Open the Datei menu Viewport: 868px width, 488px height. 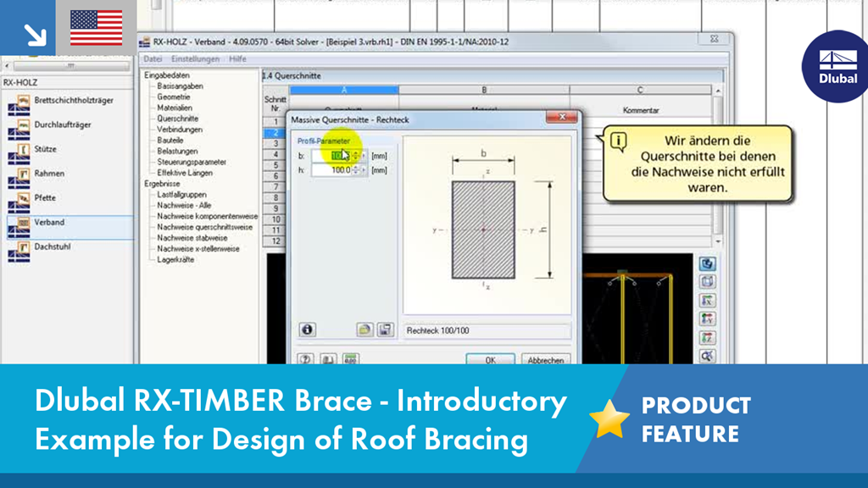point(153,59)
